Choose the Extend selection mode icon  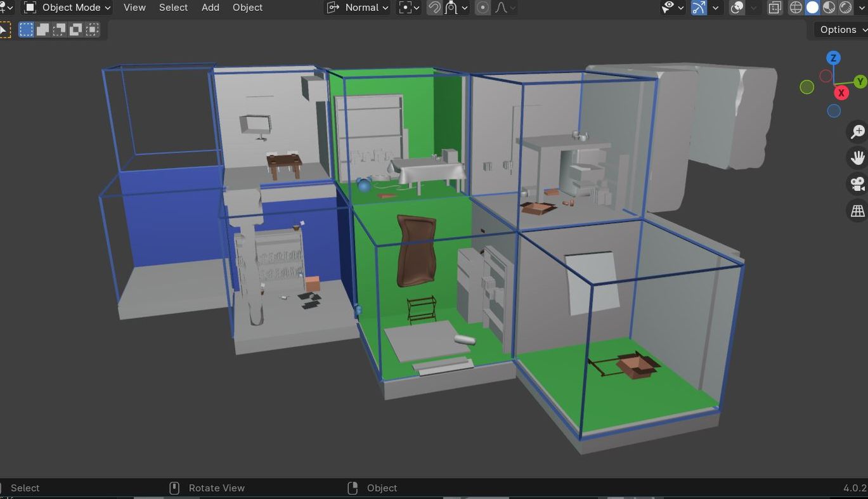click(x=42, y=30)
